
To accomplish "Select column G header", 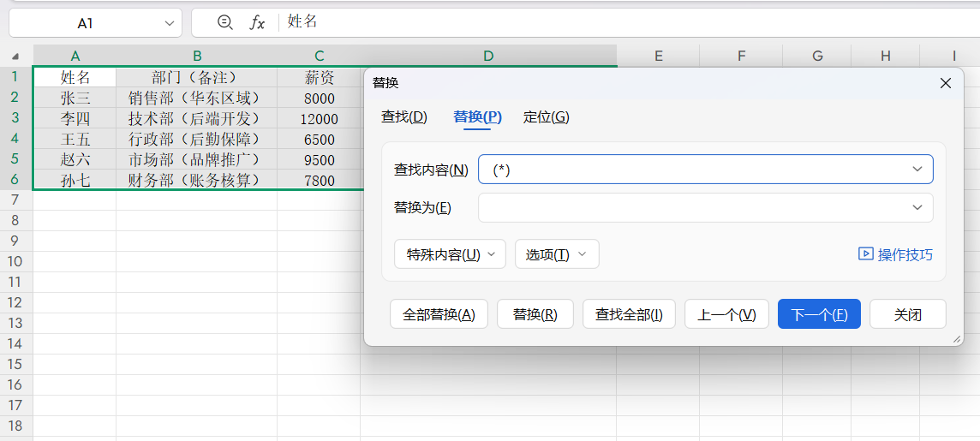I will pos(817,56).
